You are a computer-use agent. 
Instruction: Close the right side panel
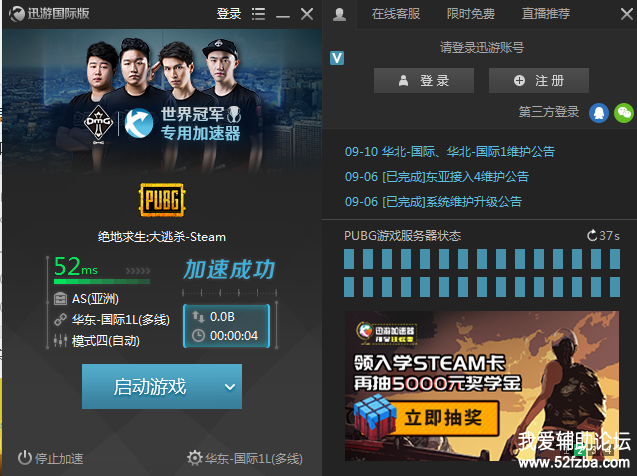click(x=627, y=14)
